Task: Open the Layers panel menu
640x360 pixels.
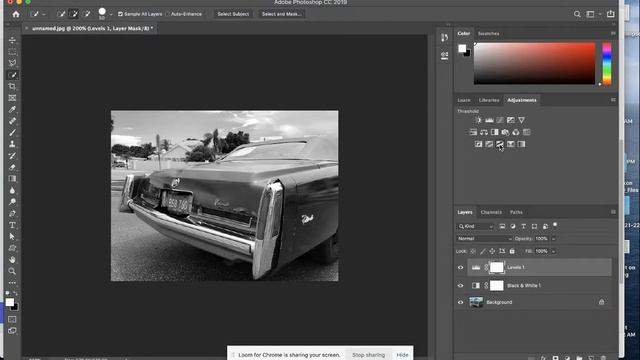Action: [613, 212]
